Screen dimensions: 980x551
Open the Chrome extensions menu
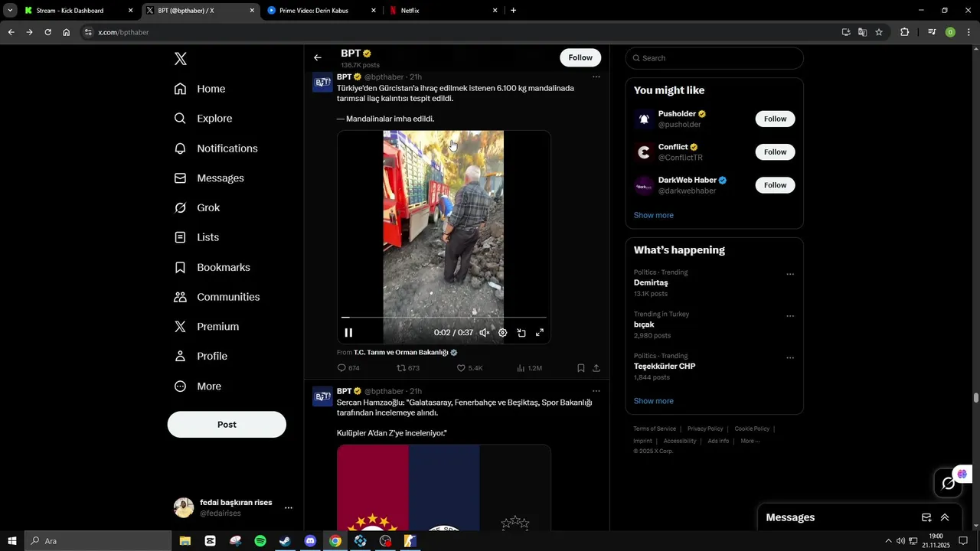pos(904,32)
